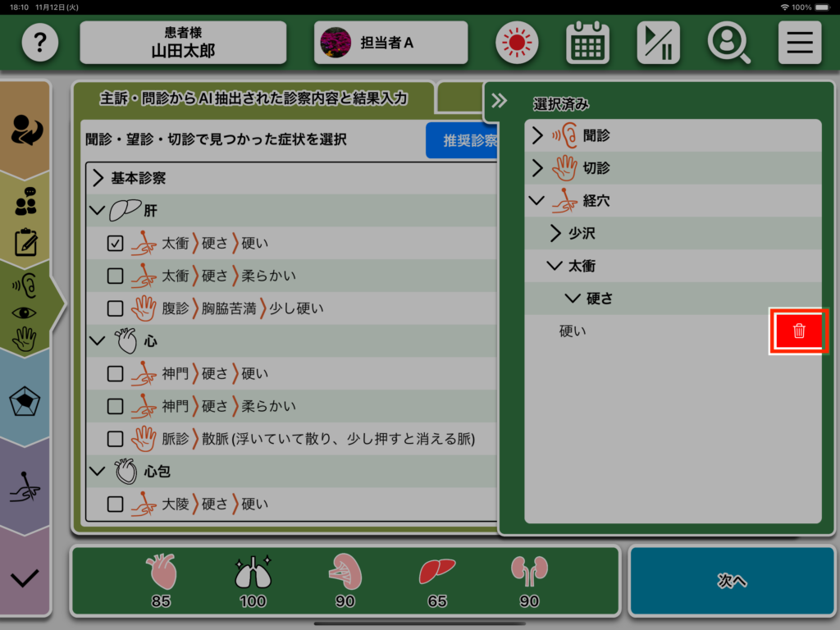Click the red sun icon button
The height and width of the screenshot is (630, 840).
tap(516, 43)
